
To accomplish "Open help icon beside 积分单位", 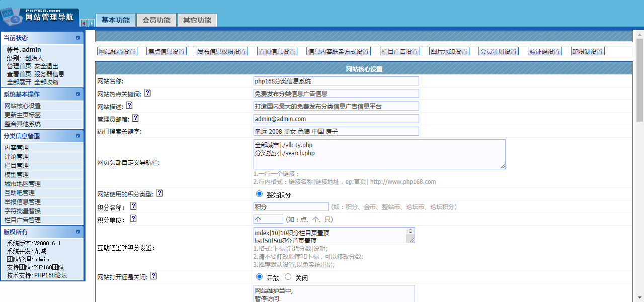I will pos(133,219).
